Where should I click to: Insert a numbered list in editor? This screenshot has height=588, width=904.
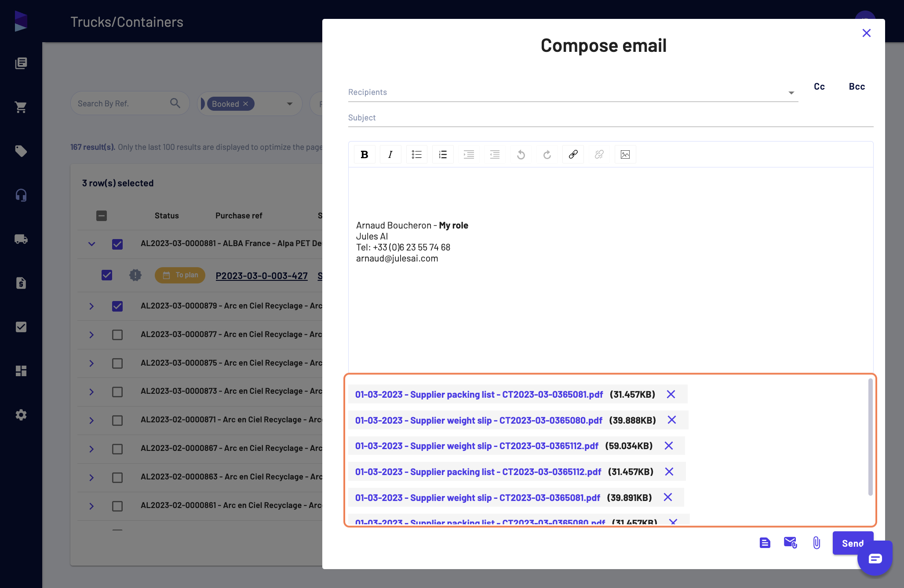coord(443,154)
